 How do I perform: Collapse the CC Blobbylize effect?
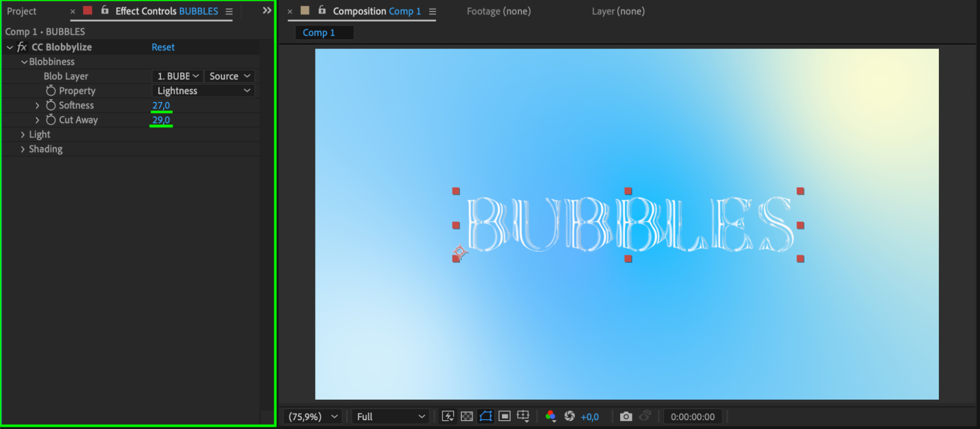(10, 48)
